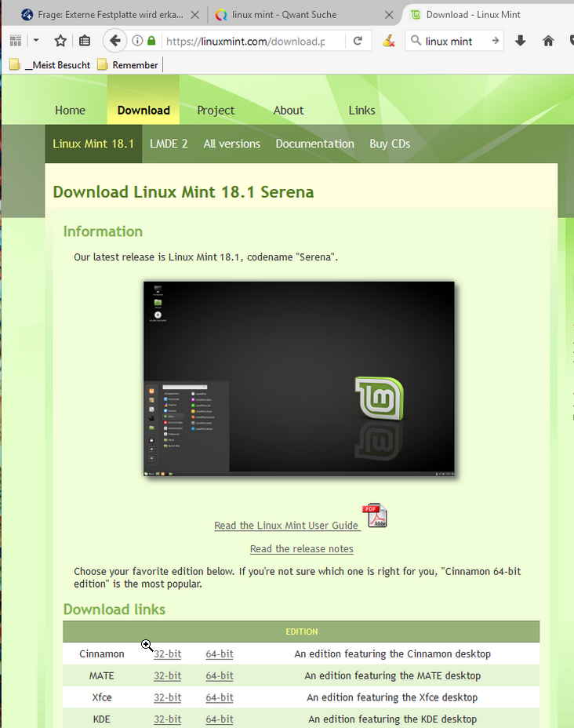Click the 'MATE' edition name cell
Viewport: 574px width, 728px height.
click(102, 675)
